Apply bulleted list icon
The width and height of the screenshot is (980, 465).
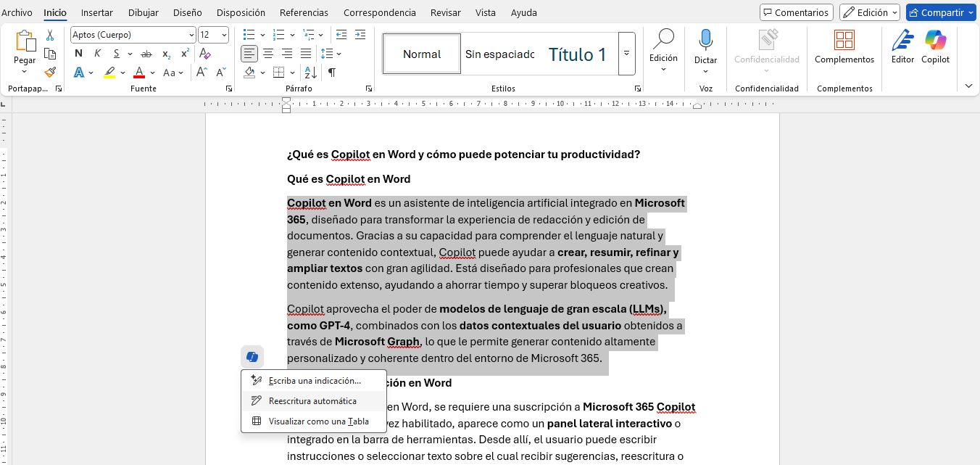249,35
